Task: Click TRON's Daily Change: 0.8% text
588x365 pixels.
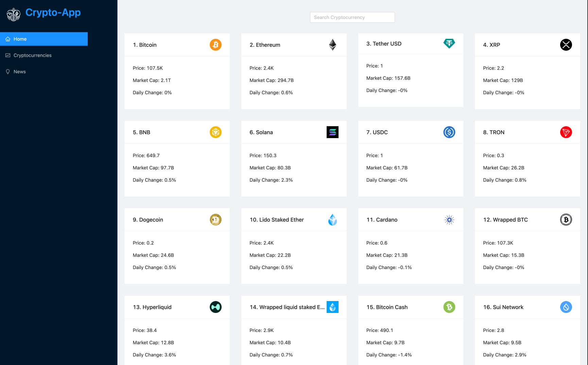Action: [x=505, y=180]
